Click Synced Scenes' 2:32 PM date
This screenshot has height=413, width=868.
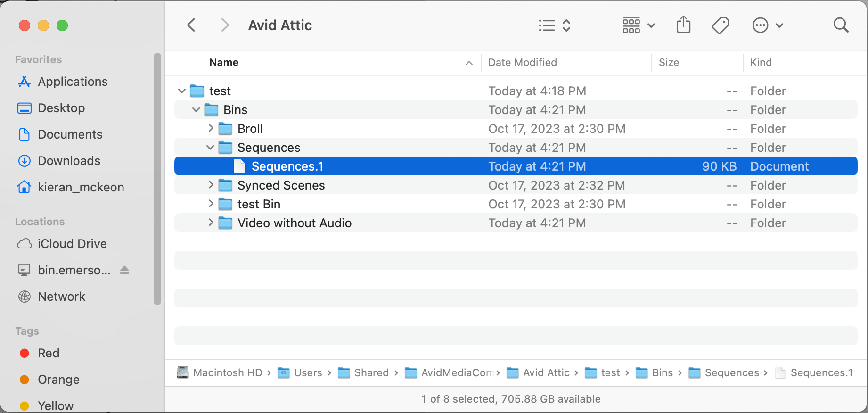pyautogui.click(x=557, y=185)
